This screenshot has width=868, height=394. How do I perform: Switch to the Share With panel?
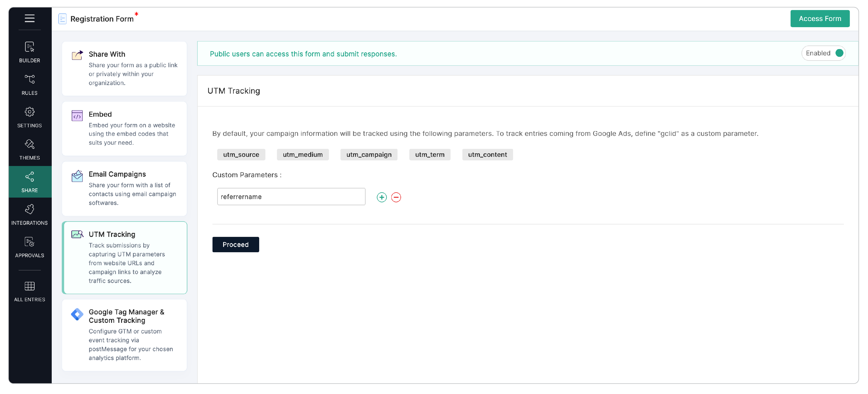pyautogui.click(x=124, y=68)
